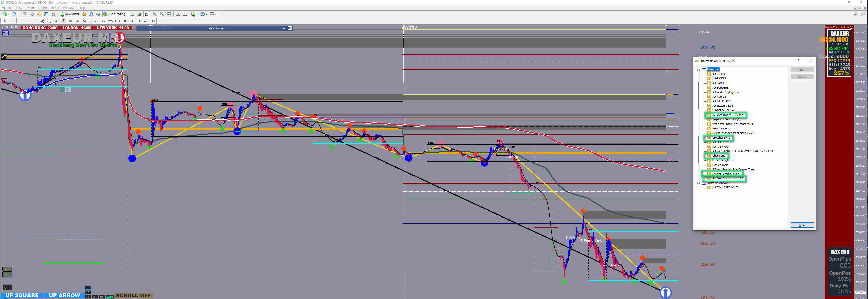The width and height of the screenshot is (868, 299).
Task: Toggle the AutoTrading button
Action: point(114,14)
